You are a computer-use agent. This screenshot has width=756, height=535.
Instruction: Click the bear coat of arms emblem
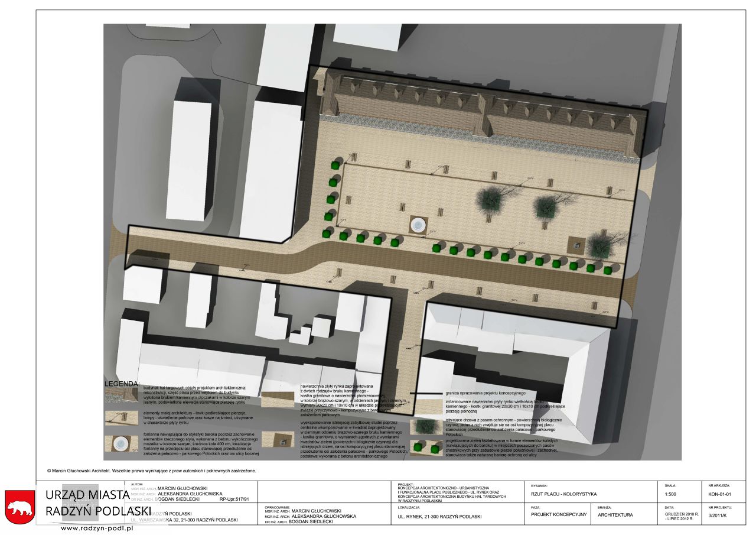tap(19, 507)
